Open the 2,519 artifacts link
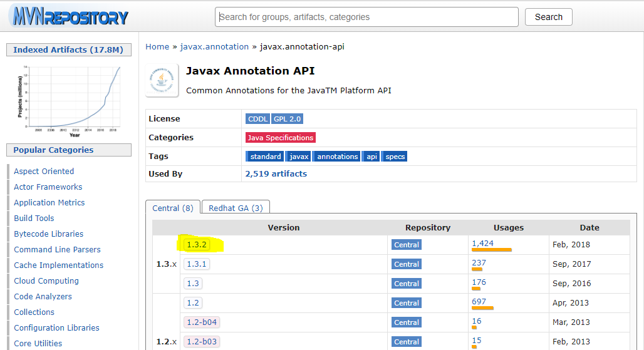This screenshot has width=644, height=350. tap(276, 174)
